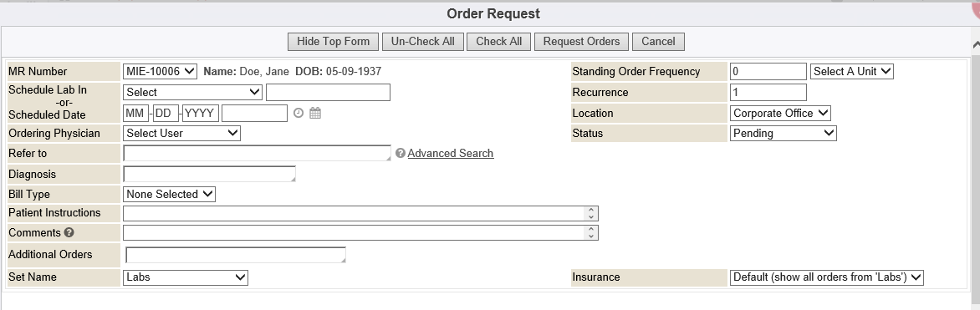980x310 pixels.
Task: Open the Select A Unit dropdown
Action: (x=852, y=71)
